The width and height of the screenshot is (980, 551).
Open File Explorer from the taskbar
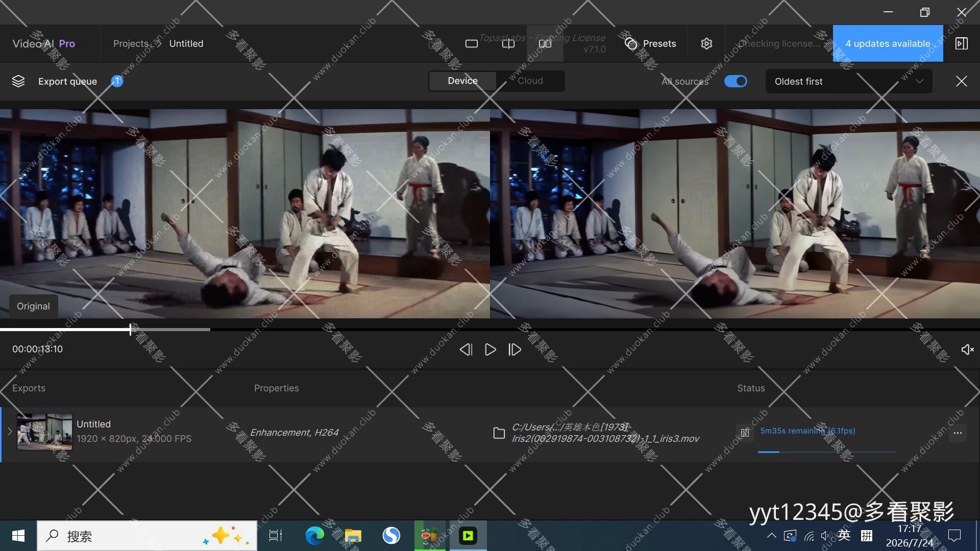point(353,536)
